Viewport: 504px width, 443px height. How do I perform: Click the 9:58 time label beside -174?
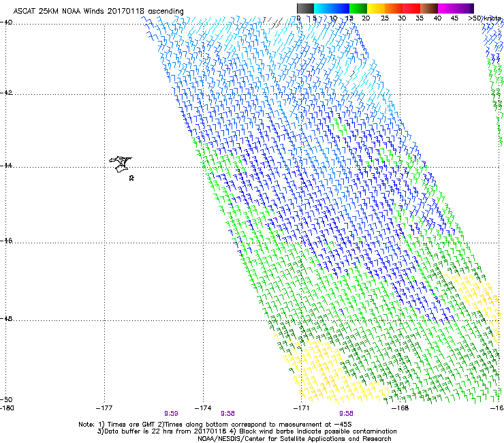[227, 414]
